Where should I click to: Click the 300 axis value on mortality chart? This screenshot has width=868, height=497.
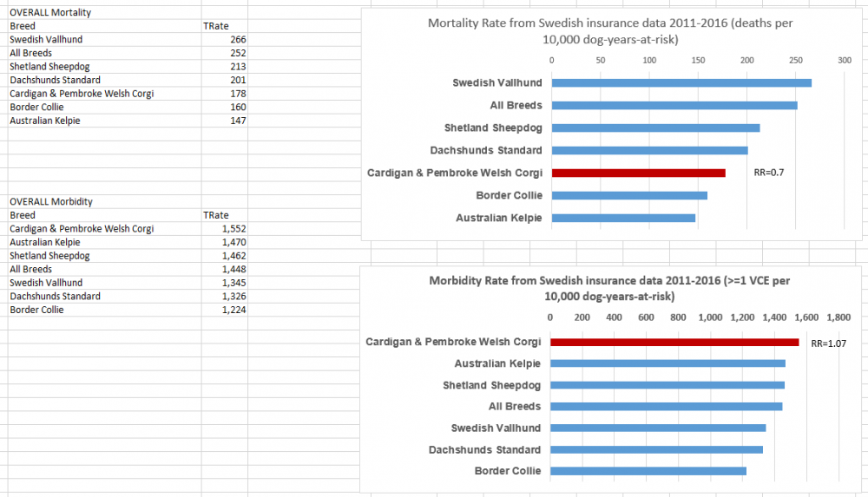click(844, 60)
